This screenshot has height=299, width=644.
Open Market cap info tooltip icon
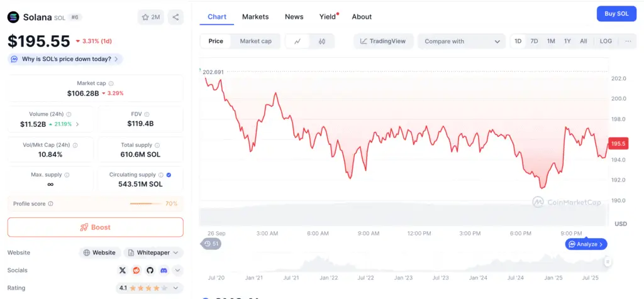click(111, 84)
